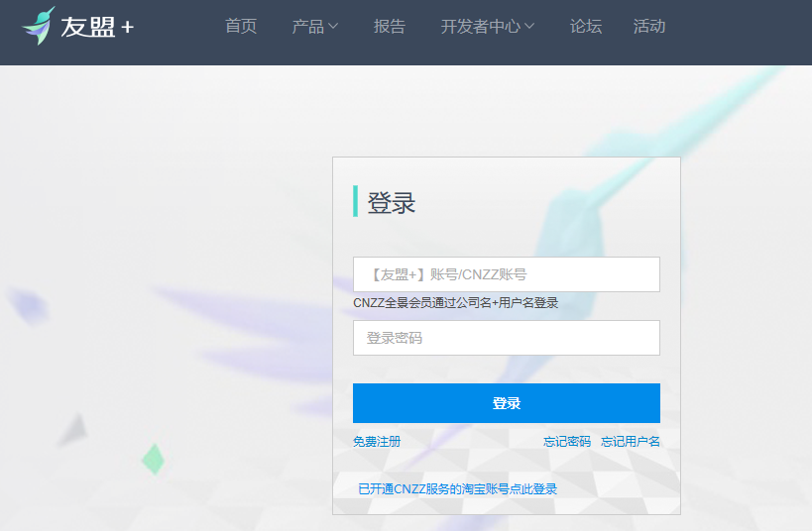Open the 活动 events page
Viewport: 812px width, 531px height.
(649, 27)
